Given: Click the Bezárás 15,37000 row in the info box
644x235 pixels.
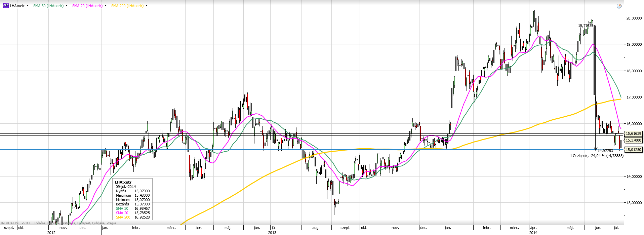Looking at the screenshot, I should (133, 204).
